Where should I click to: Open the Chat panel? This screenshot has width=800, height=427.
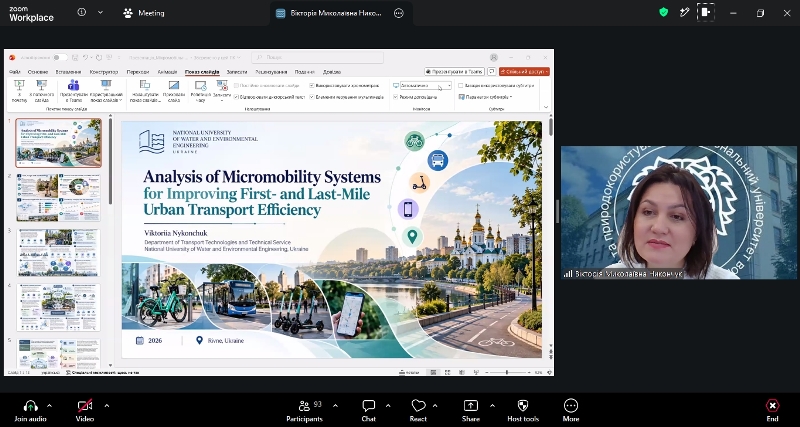(x=368, y=411)
